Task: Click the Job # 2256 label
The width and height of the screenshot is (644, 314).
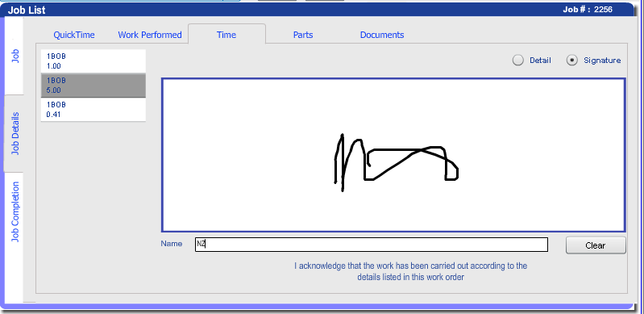Action: click(588, 9)
